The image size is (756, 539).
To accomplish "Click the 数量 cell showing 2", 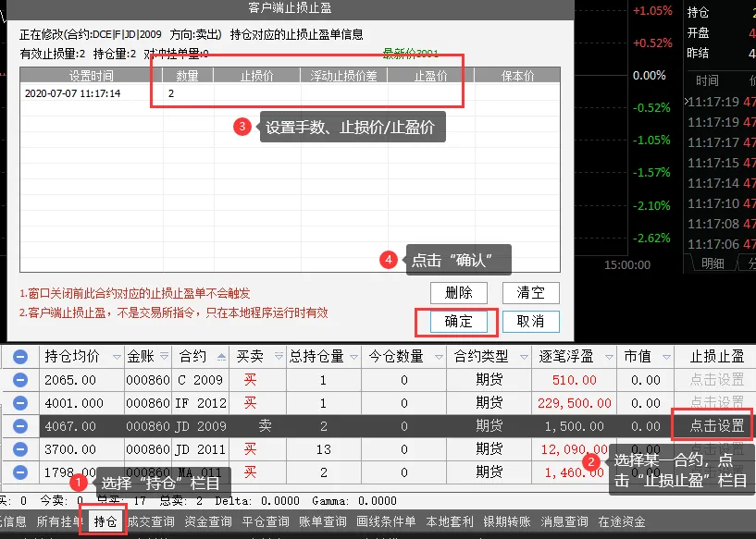I will pyautogui.click(x=188, y=93).
